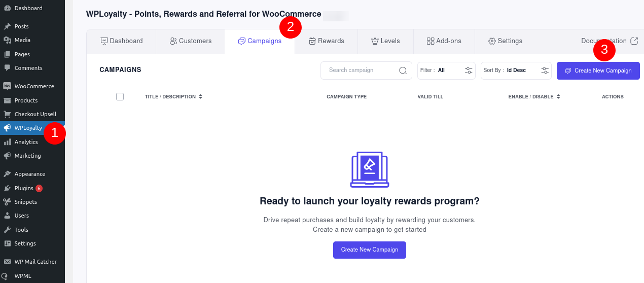Click the Plugins update count badge
Screen dimensions: 644x283
(x=39, y=188)
